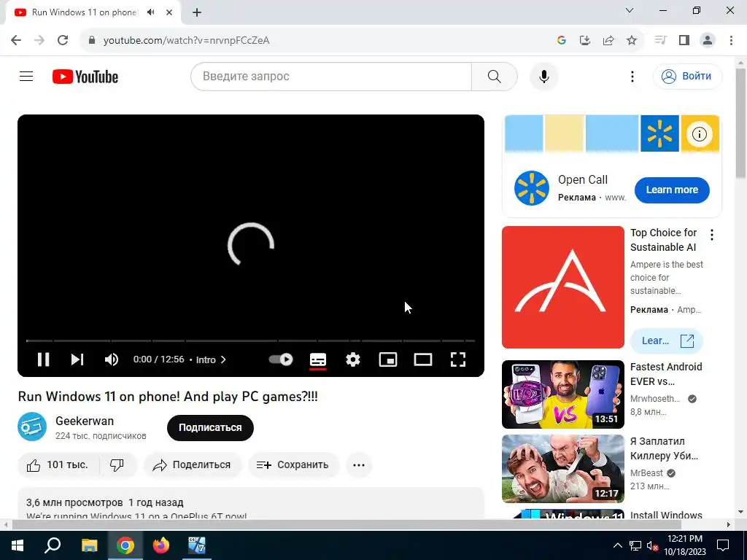747x560 pixels.
Task: Click the Я Заплатил Киллеру title
Action: point(664,448)
